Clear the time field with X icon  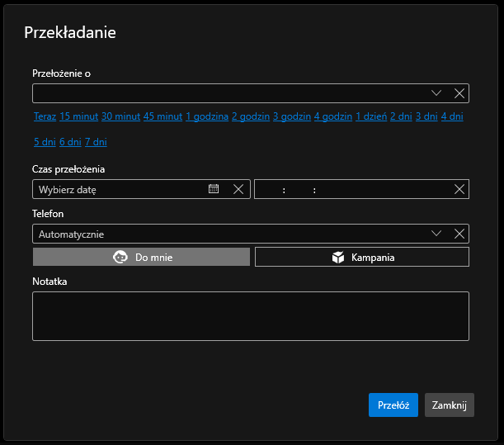[x=459, y=189]
